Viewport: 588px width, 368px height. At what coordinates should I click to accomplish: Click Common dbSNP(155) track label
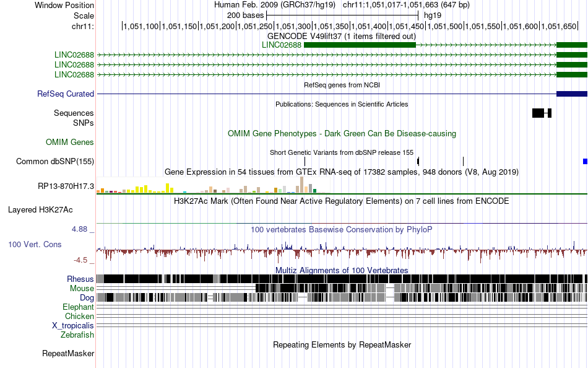(x=54, y=162)
